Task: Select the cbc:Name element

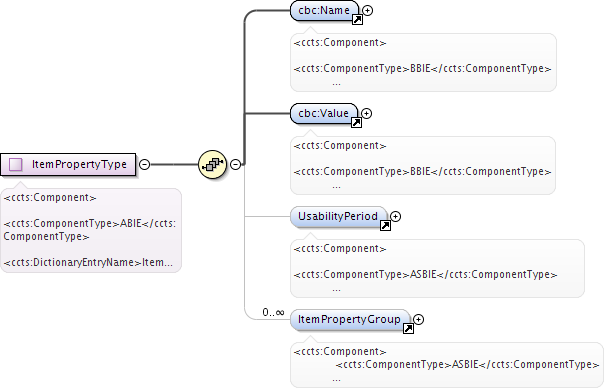Action: click(x=324, y=11)
